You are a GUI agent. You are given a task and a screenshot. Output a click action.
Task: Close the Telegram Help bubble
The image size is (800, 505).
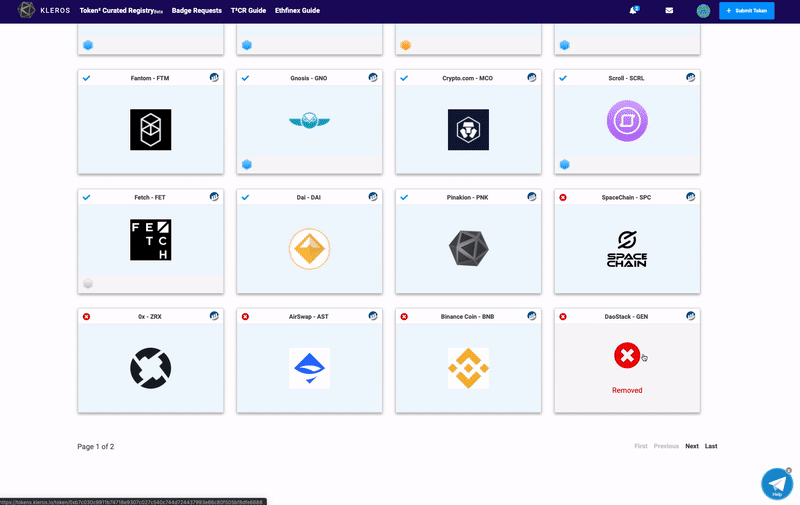click(x=789, y=470)
